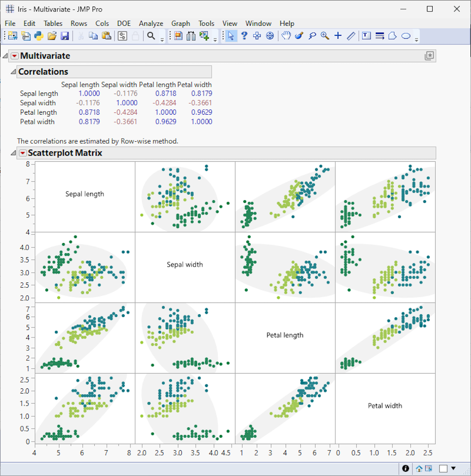The width and height of the screenshot is (471, 476).
Task: Click the Save toolbar icon
Action: (x=65, y=36)
